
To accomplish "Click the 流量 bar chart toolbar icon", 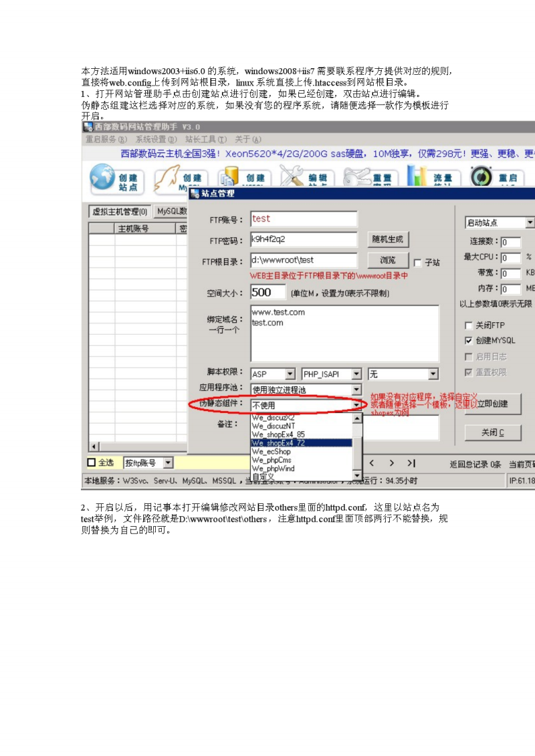I will 417,176.
